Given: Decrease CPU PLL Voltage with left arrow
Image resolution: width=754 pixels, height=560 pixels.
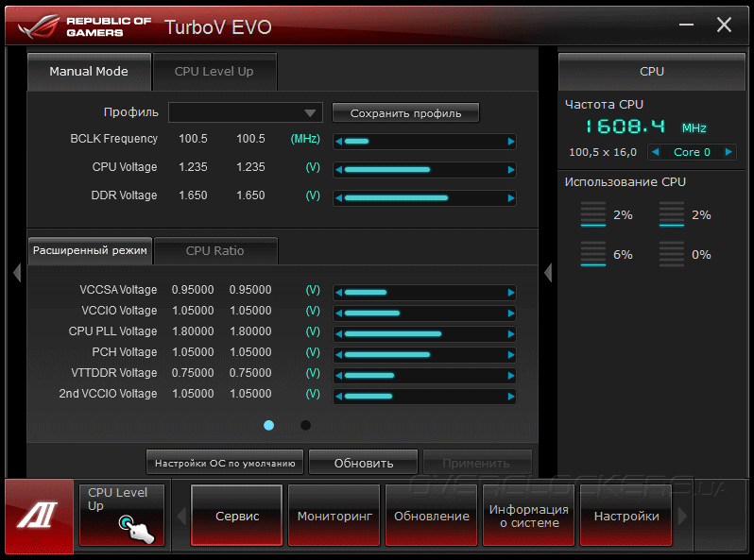Looking at the screenshot, I should point(339,333).
